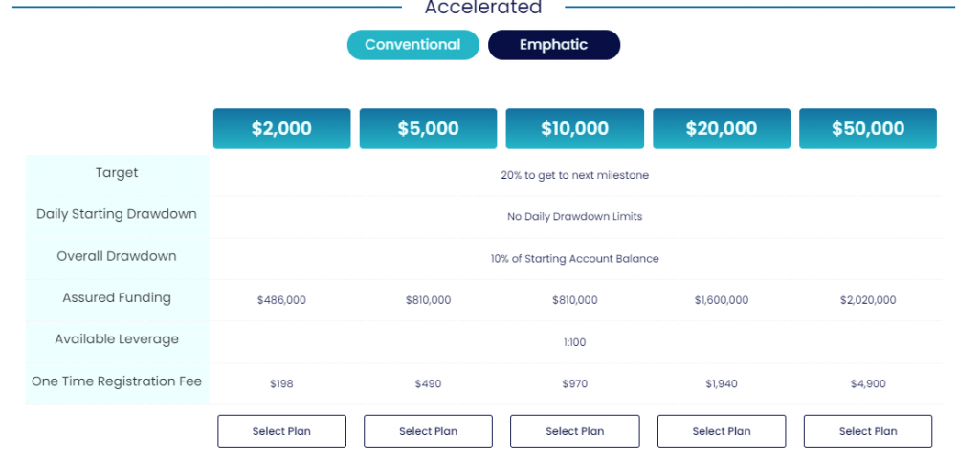Click Select Plan under the $490 fee
This screenshot has height=457, width=980.
click(x=428, y=431)
